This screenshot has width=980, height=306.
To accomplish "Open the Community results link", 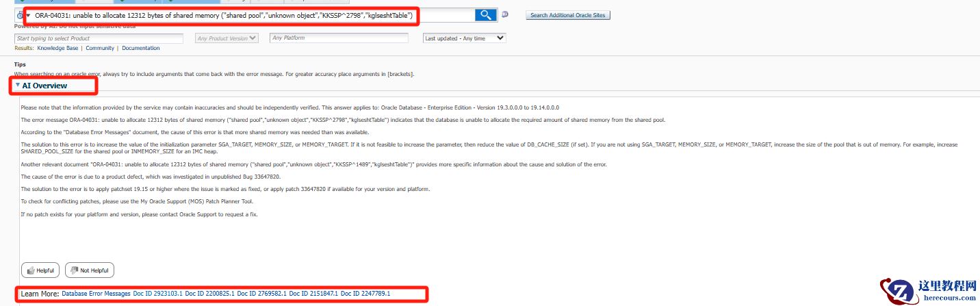I will 100,48.
